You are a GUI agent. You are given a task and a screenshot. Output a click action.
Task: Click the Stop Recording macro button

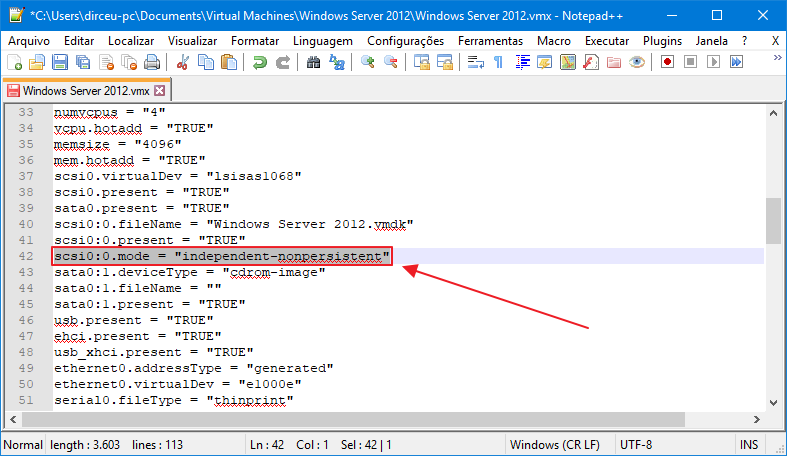coord(691,62)
